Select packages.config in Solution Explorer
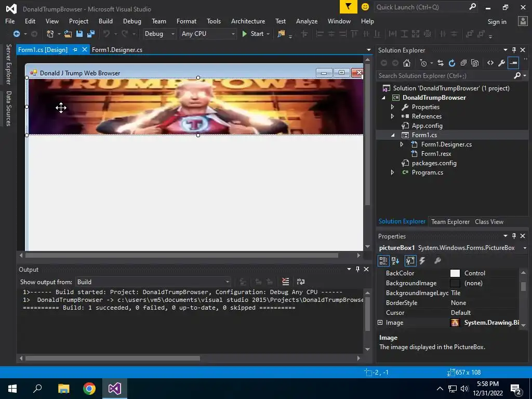Image resolution: width=532 pixels, height=399 pixels. click(434, 163)
